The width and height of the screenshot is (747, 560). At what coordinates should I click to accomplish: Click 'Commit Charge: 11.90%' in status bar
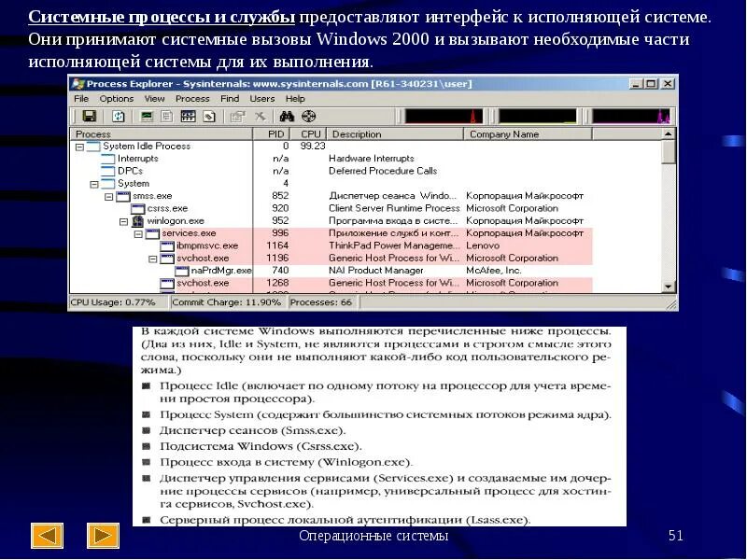click(226, 302)
